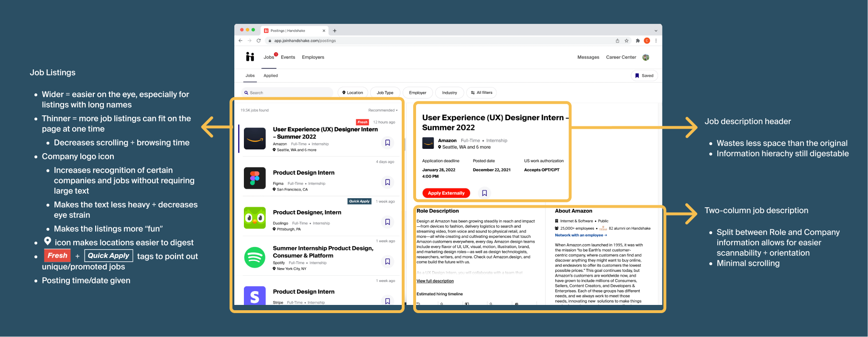Open the All filters panel
This screenshot has width=868, height=337.
482,92
